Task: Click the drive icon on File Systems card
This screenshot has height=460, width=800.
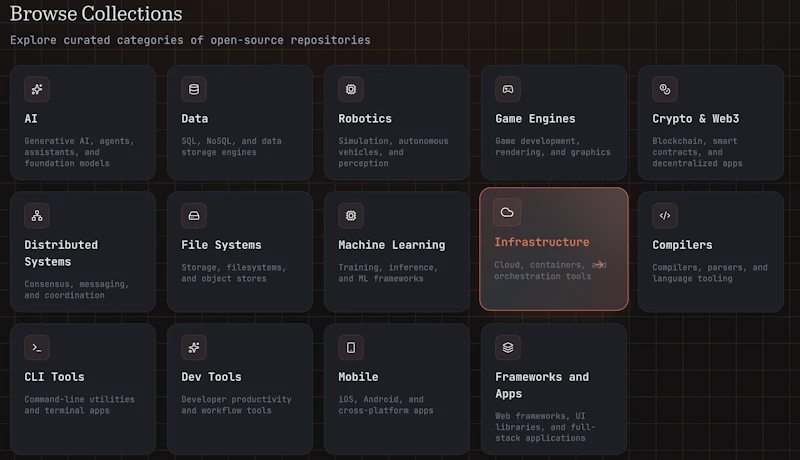Action: (194, 216)
